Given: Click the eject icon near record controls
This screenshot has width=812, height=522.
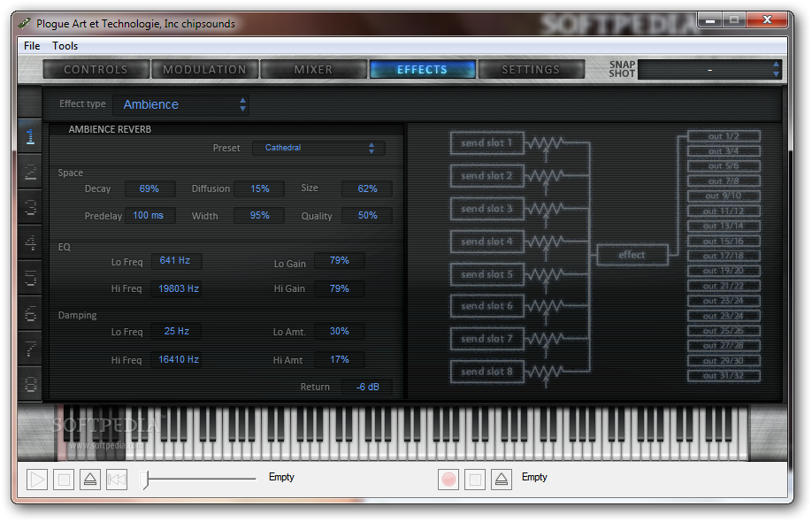Looking at the screenshot, I should [502, 480].
